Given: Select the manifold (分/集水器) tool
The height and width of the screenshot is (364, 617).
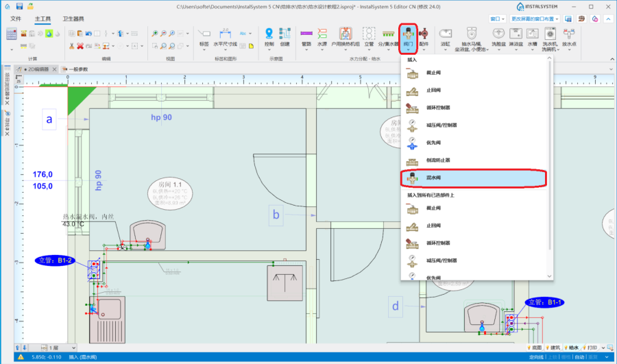Looking at the screenshot, I should (388, 38).
